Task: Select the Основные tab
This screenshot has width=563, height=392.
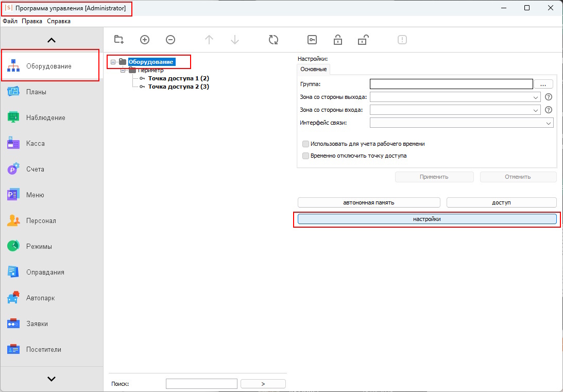Action: [314, 69]
